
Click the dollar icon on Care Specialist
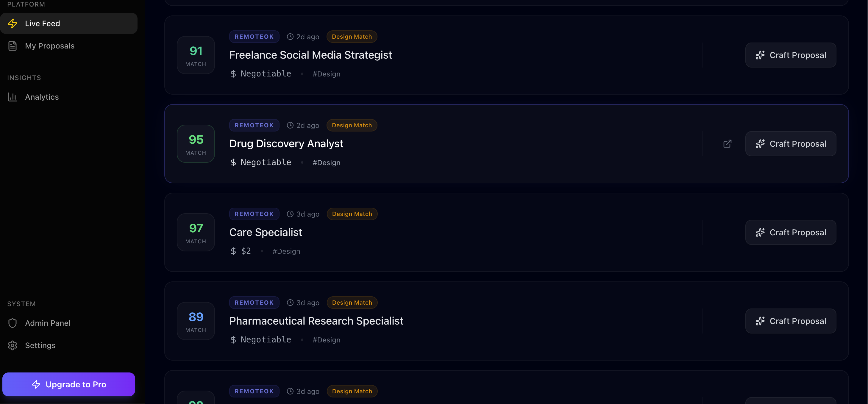point(233,251)
